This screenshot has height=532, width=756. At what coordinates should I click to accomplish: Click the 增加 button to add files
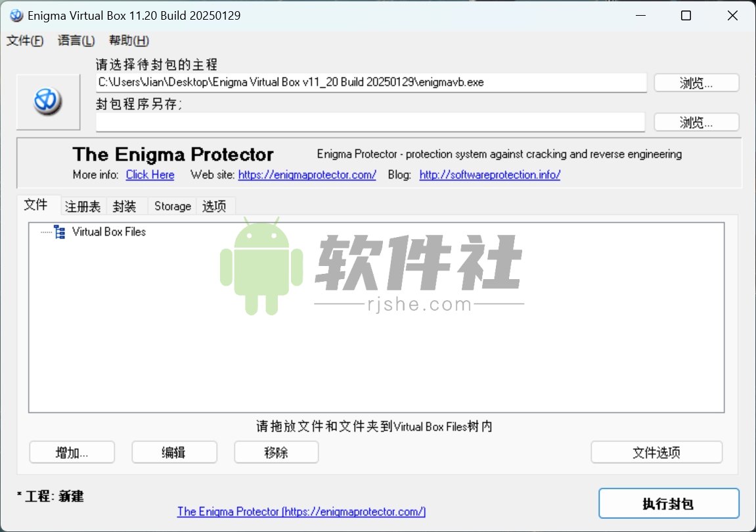tap(72, 452)
